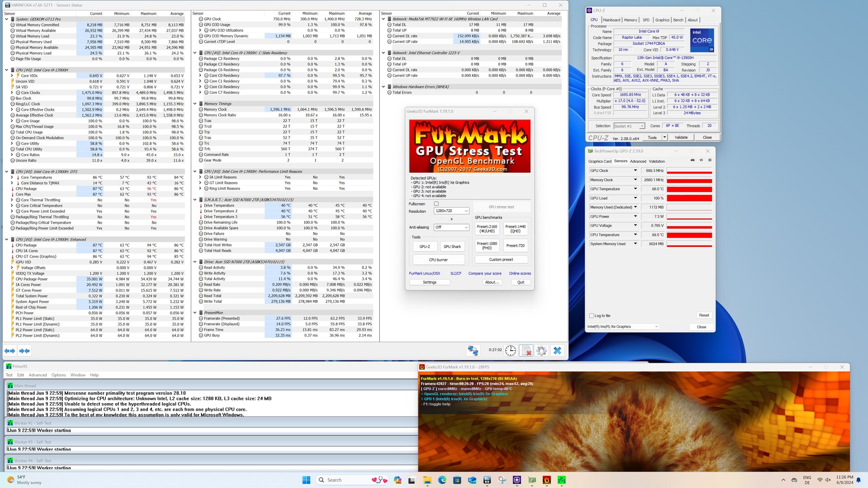
Task: Open HWiNFO remote network monitors icon
Action: [x=473, y=350]
